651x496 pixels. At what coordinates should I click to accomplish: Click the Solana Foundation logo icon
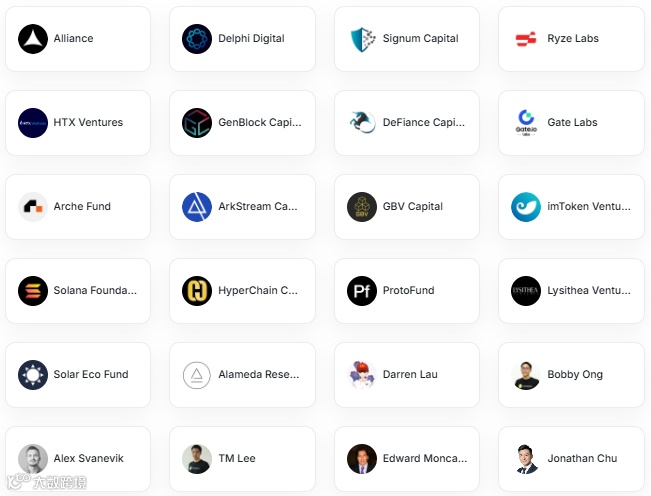click(33, 291)
